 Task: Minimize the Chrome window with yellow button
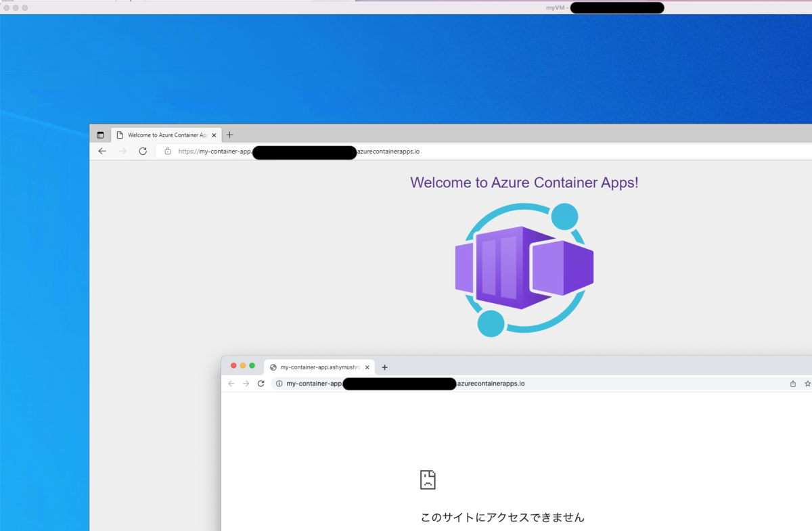(243, 366)
